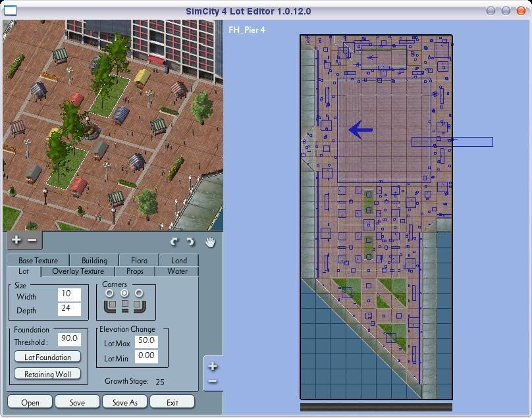532x418 pixels.
Task: Click the Save As button
Action: (x=124, y=402)
